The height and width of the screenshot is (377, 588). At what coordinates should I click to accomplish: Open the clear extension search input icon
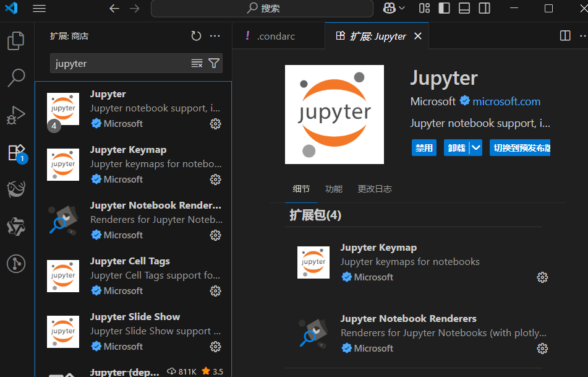pyautogui.click(x=197, y=63)
